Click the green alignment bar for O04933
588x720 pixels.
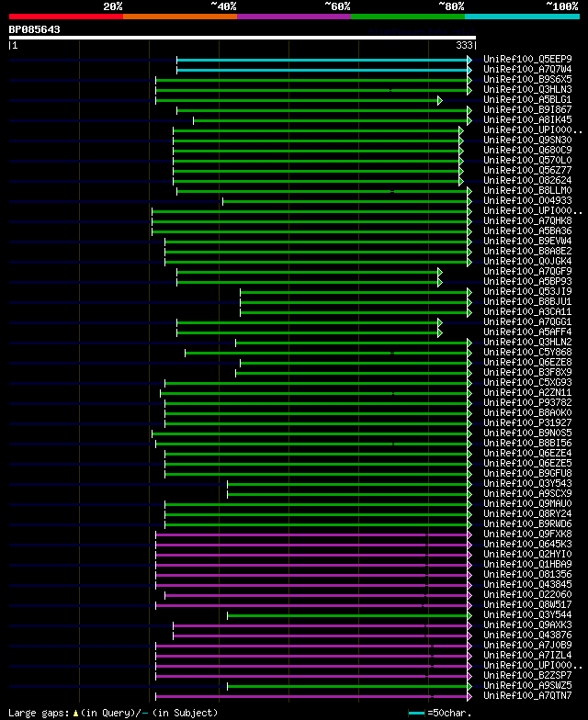345,201
